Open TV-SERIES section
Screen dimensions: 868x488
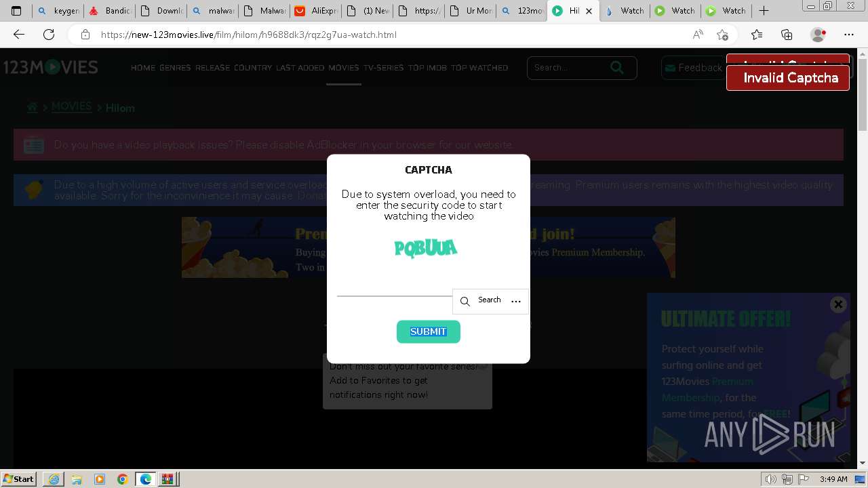(x=383, y=68)
